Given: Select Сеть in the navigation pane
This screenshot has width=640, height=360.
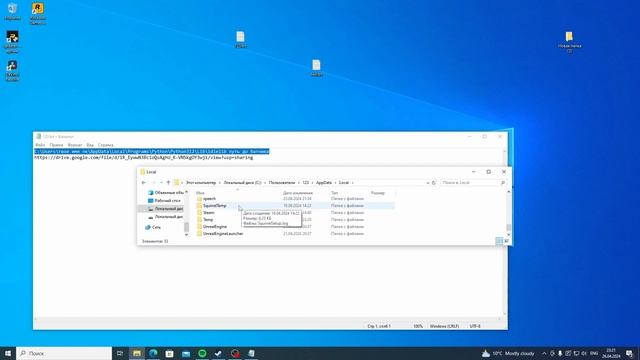Looking at the screenshot, I should point(153,227).
